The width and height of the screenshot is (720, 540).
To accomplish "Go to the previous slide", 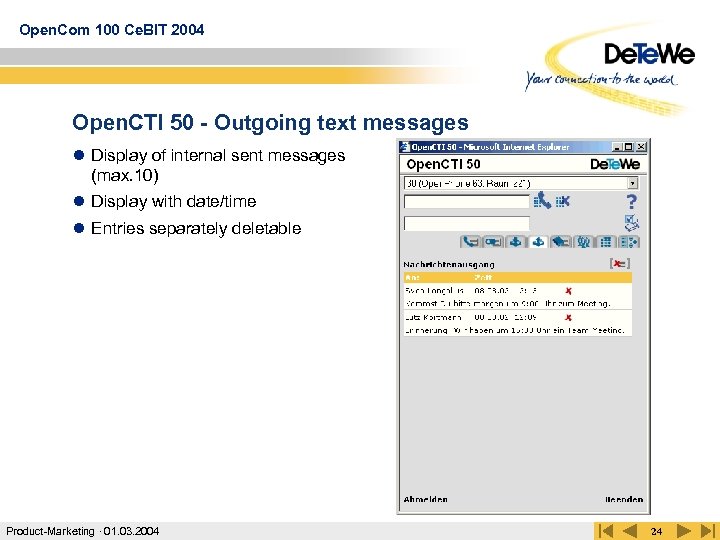I will pos(630,531).
